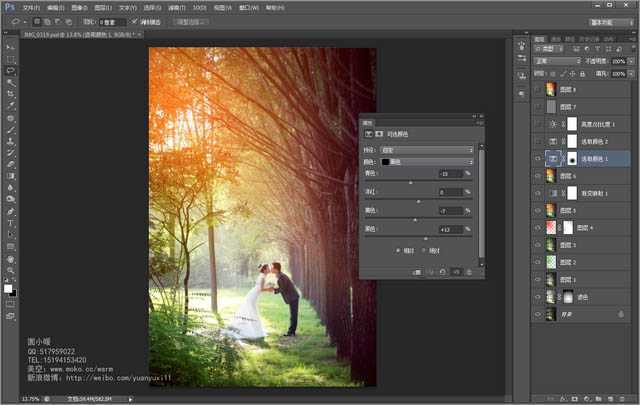
Task: Select the Brush tool
Action: point(11,130)
